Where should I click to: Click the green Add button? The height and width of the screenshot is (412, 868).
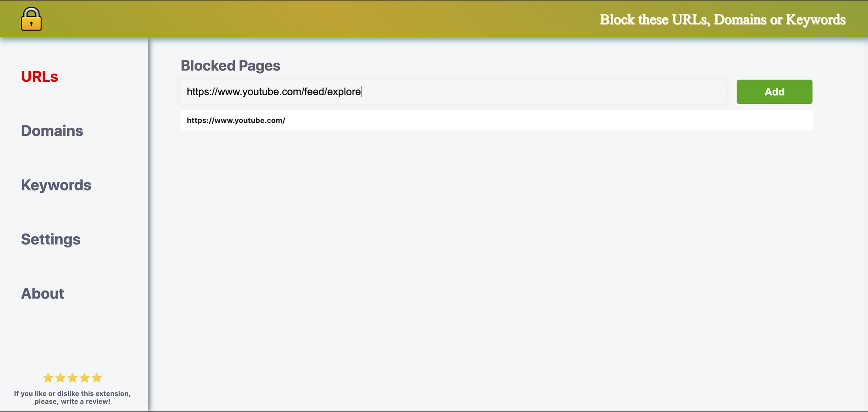coord(774,92)
